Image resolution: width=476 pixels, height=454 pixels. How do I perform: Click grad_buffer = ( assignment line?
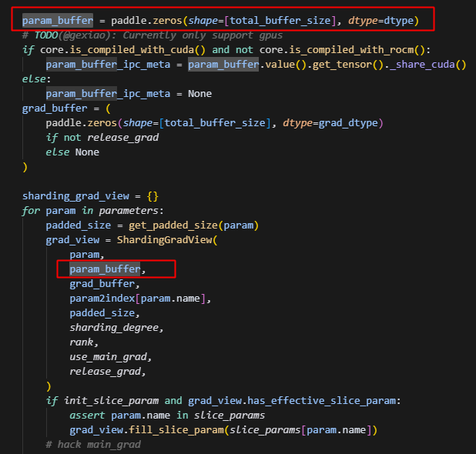tap(66, 108)
